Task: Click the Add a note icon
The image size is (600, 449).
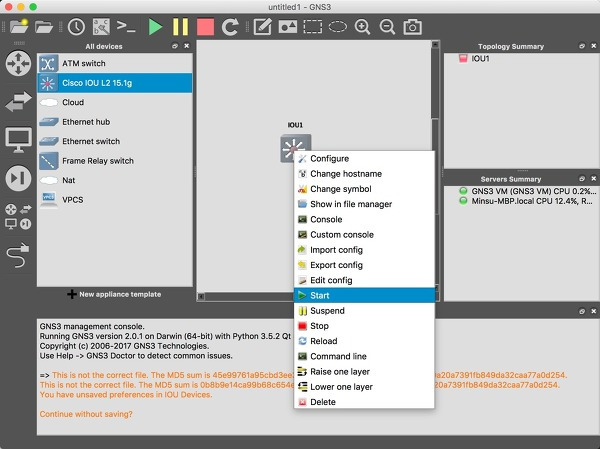Action: coord(262,27)
